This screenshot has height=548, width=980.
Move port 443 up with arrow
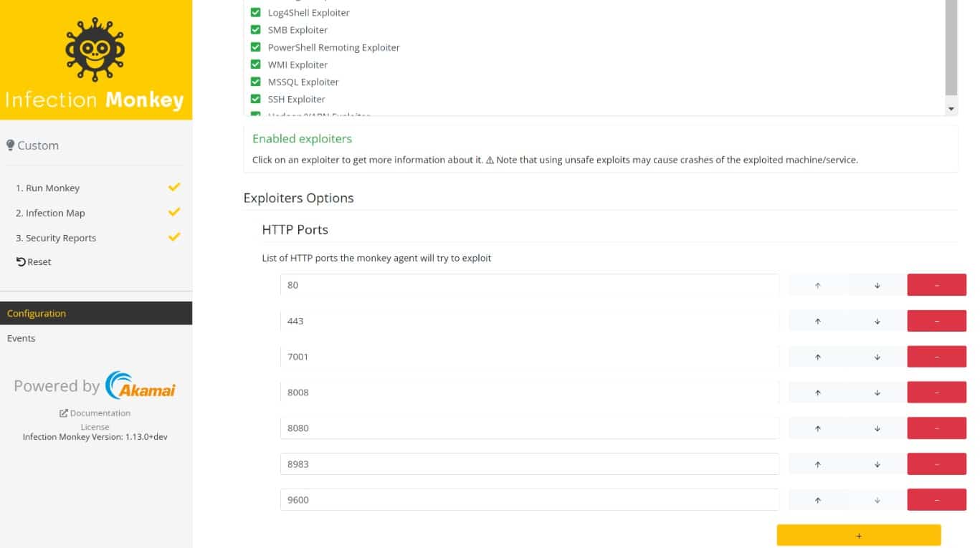[817, 321]
